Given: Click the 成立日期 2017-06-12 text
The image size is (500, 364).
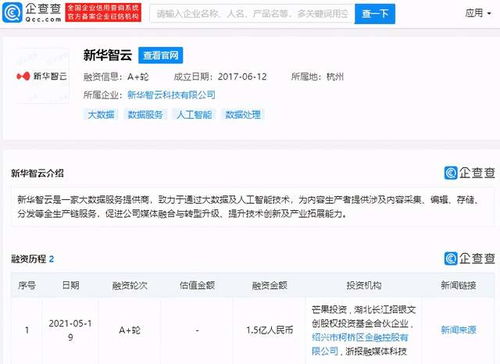Looking at the screenshot, I should coord(220,77).
